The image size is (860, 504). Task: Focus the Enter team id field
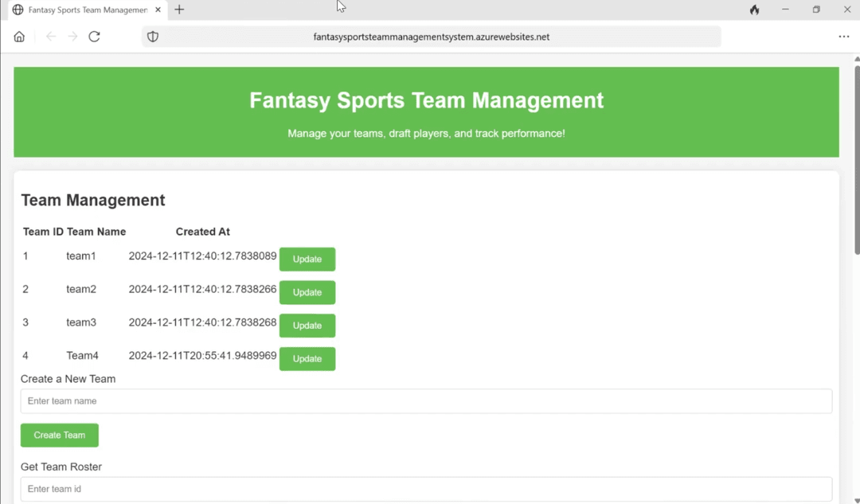click(426, 489)
